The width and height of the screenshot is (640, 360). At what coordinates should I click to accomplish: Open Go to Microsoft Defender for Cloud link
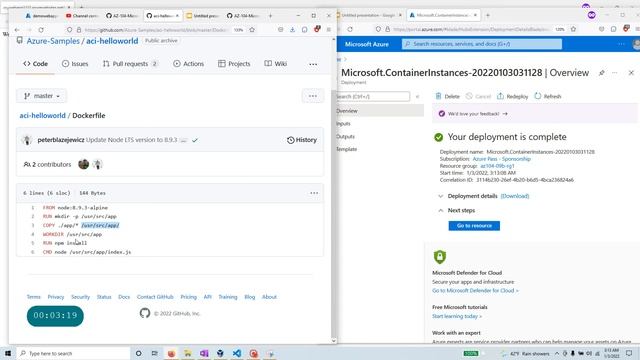[x=475, y=291]
